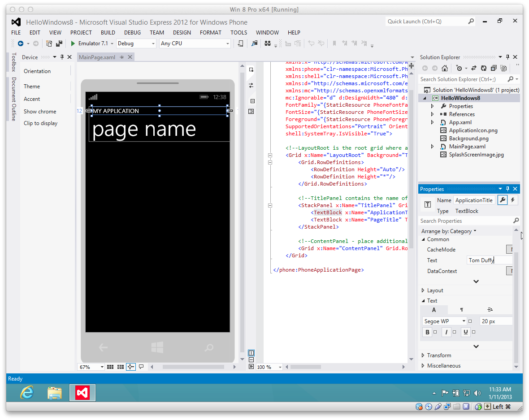Open the TOOLS menu
529x420 pixels.
click(x=238, y=33)
